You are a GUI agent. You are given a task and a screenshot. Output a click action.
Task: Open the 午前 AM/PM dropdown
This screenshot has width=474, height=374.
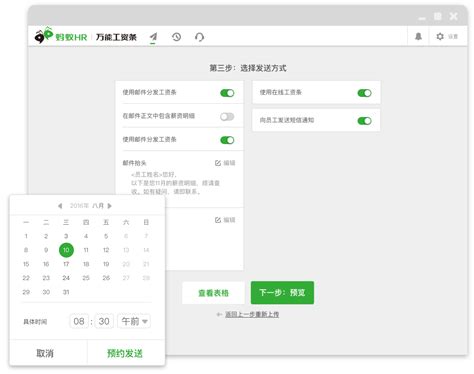[x=134, y=321]
